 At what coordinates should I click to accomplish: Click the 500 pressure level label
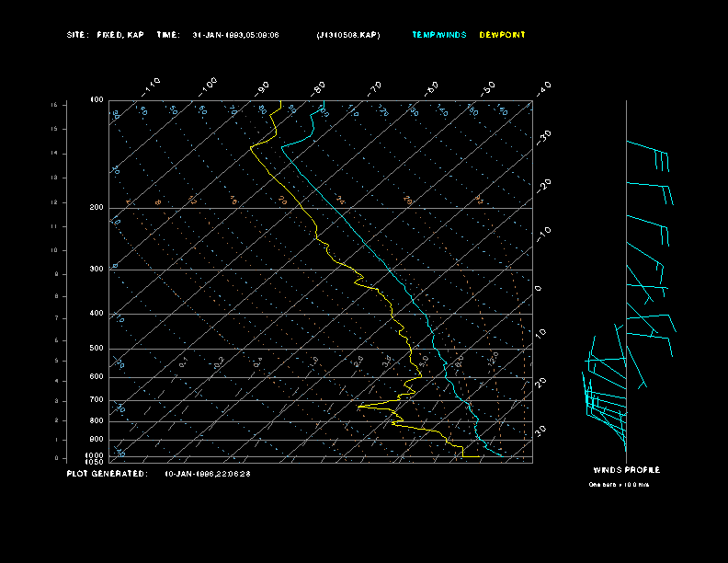pyautogui.click(x=97, y=348)
